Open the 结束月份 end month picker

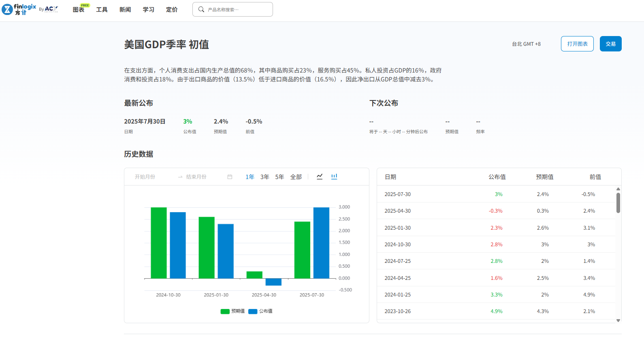click(x=196, y=177)
